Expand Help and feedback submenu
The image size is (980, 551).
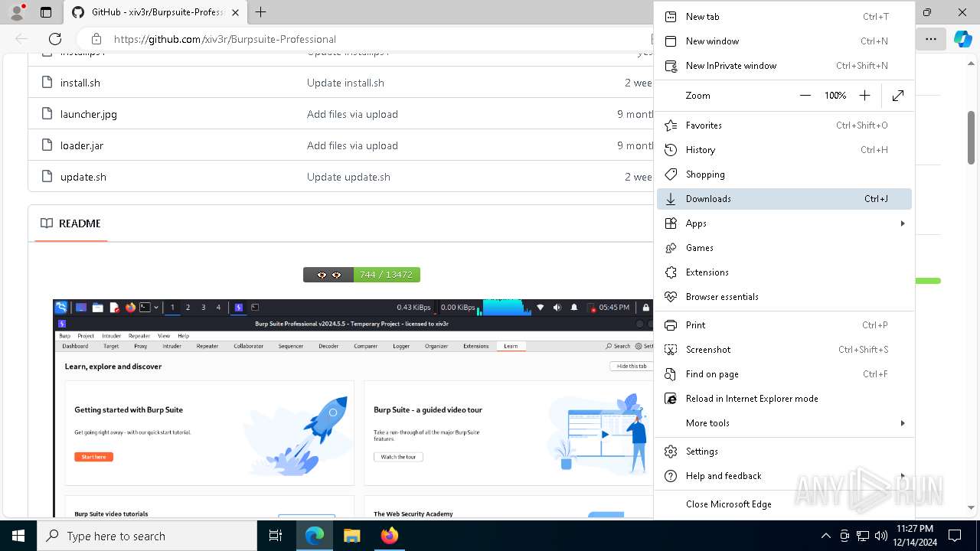tap(784, 476)
